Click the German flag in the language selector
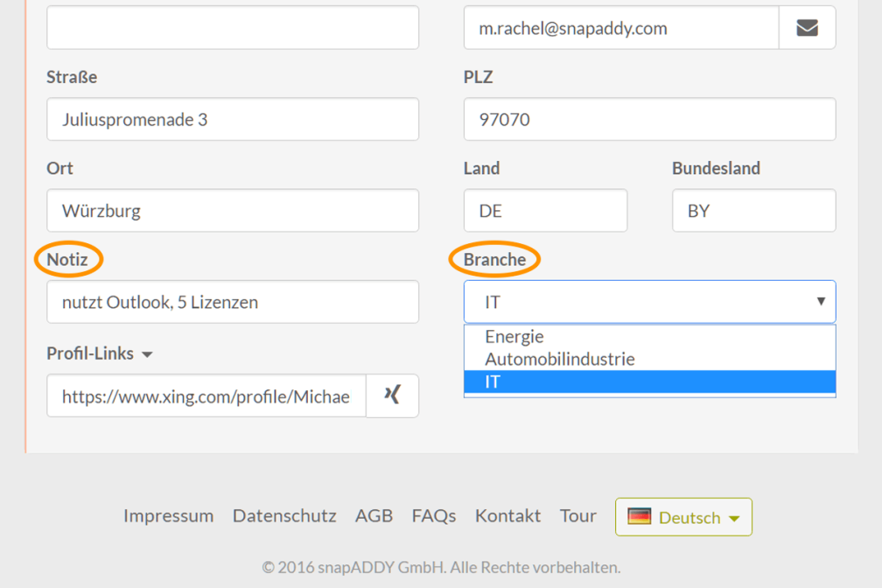Screen dimensions: 882x588 (x=640, y=516)
